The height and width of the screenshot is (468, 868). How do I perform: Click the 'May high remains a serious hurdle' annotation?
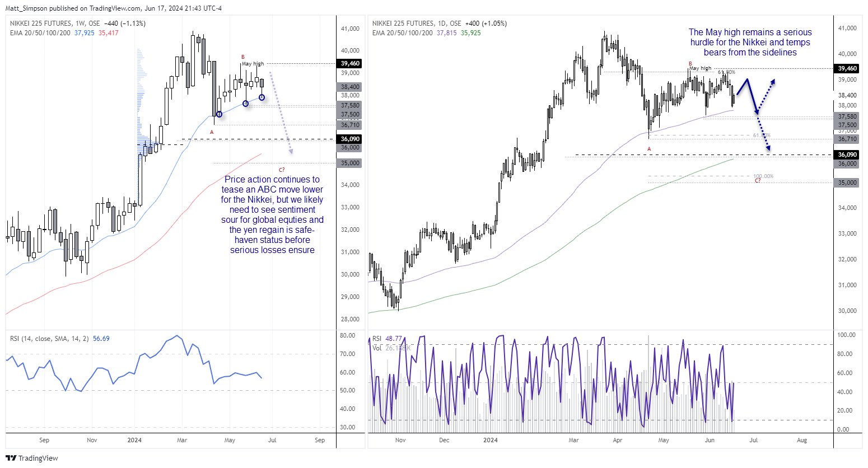click(x=750, y=43)
